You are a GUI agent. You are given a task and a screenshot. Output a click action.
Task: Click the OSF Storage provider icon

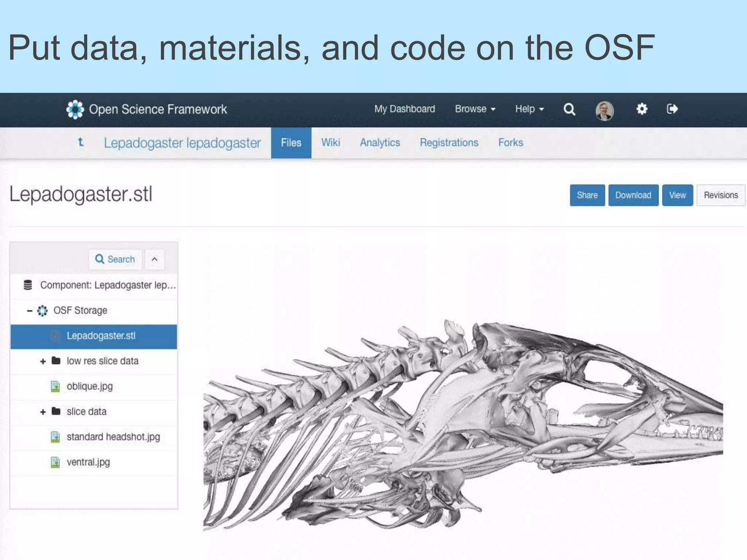tap(42, 311)
